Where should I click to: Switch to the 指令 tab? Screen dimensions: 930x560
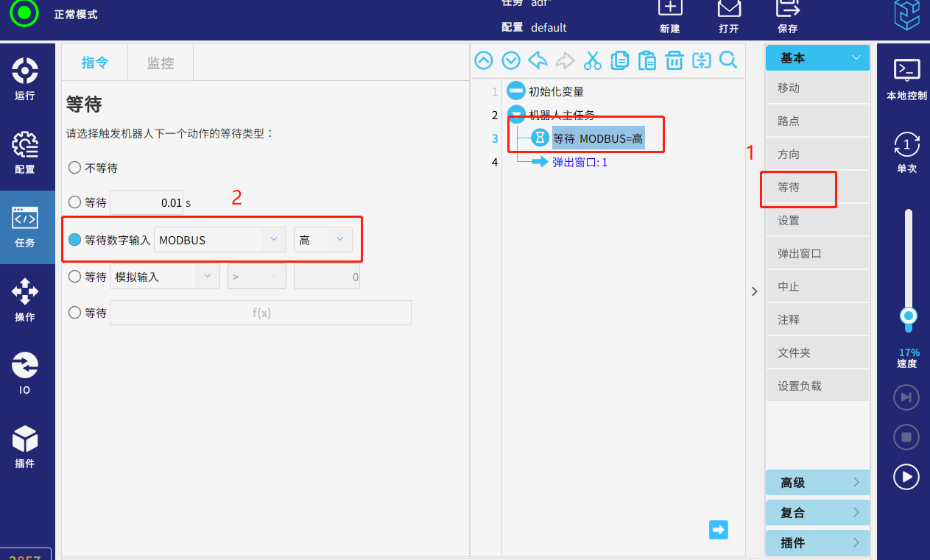click(94, 63)
